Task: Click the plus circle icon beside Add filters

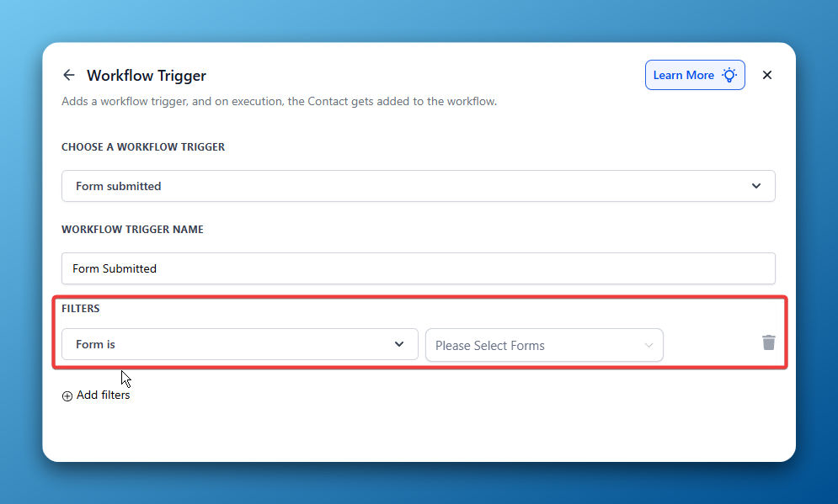Action: click(x=67, y=396)
